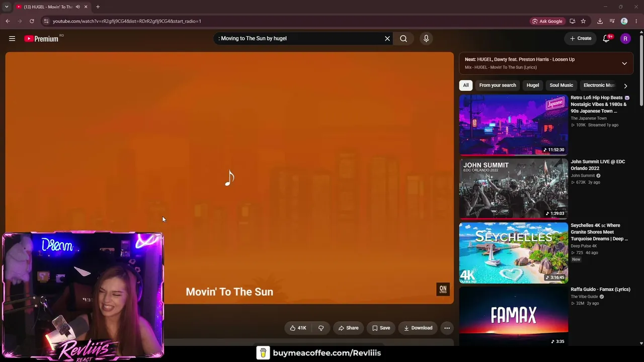Filter suggestions by Soul Music chip

click(561, 85)
